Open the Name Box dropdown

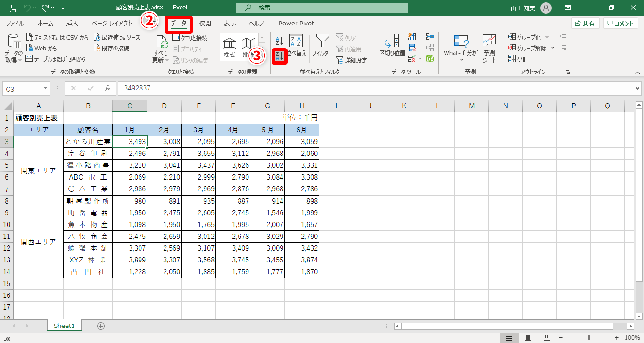tap(45, 89)
